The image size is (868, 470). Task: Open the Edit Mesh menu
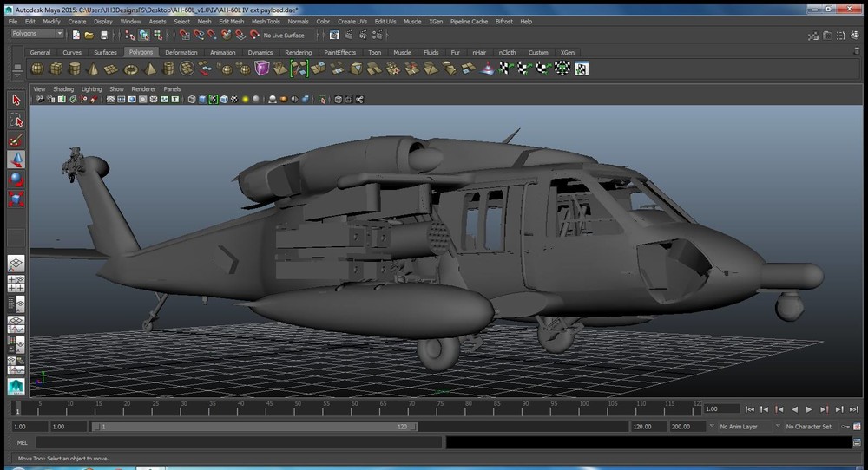click(231, 21)
